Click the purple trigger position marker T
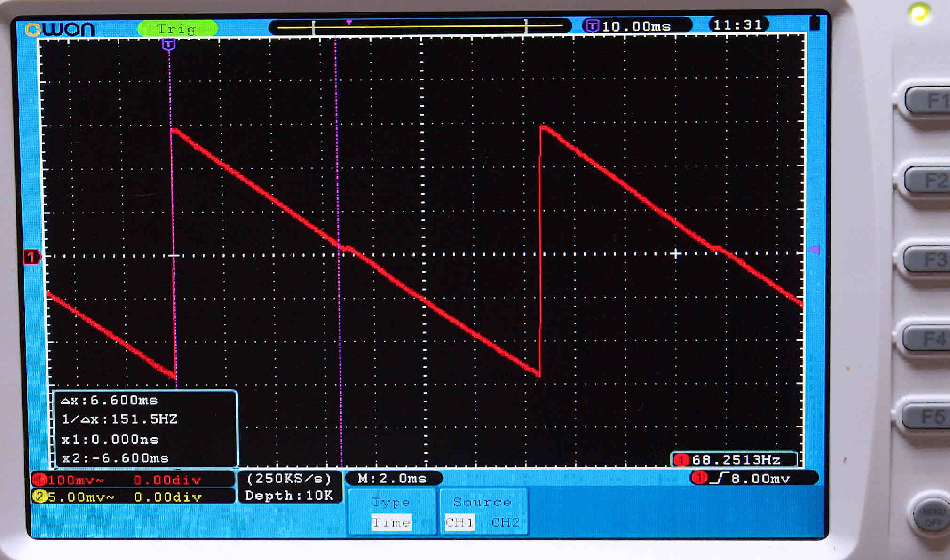 pos(169,45)
